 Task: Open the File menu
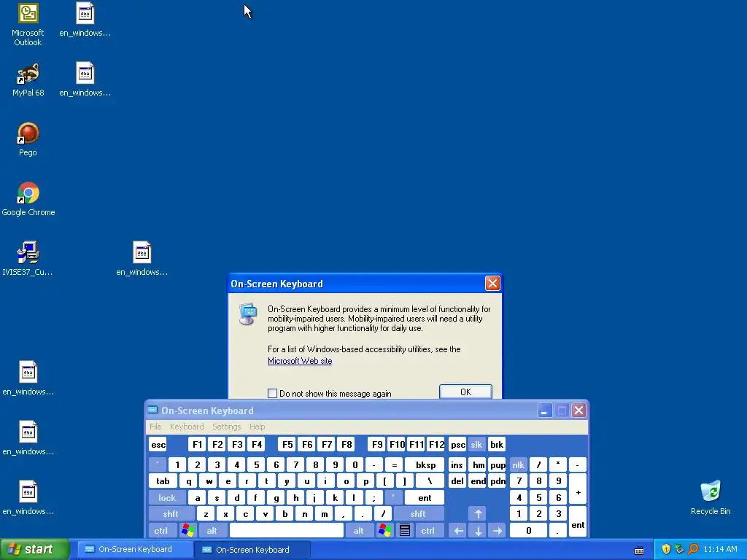pos(155,427)
